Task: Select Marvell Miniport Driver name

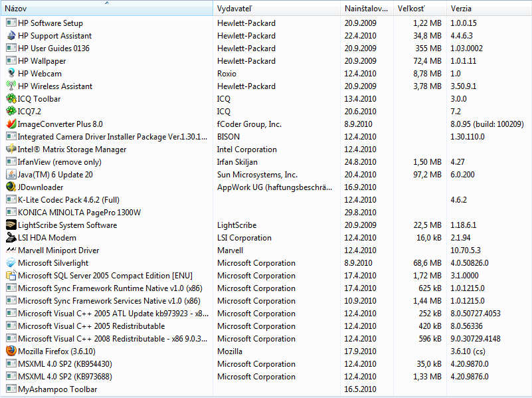Action: (x=58, y=250)
